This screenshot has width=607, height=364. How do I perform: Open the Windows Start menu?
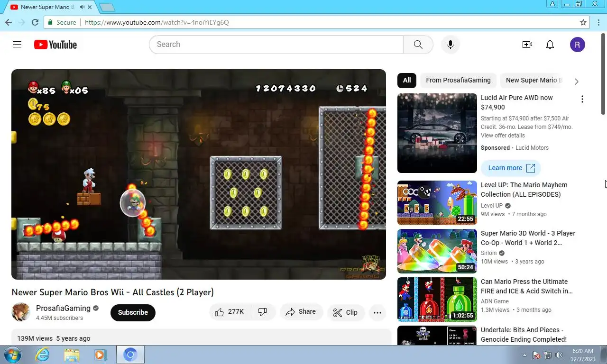[13, 355]
